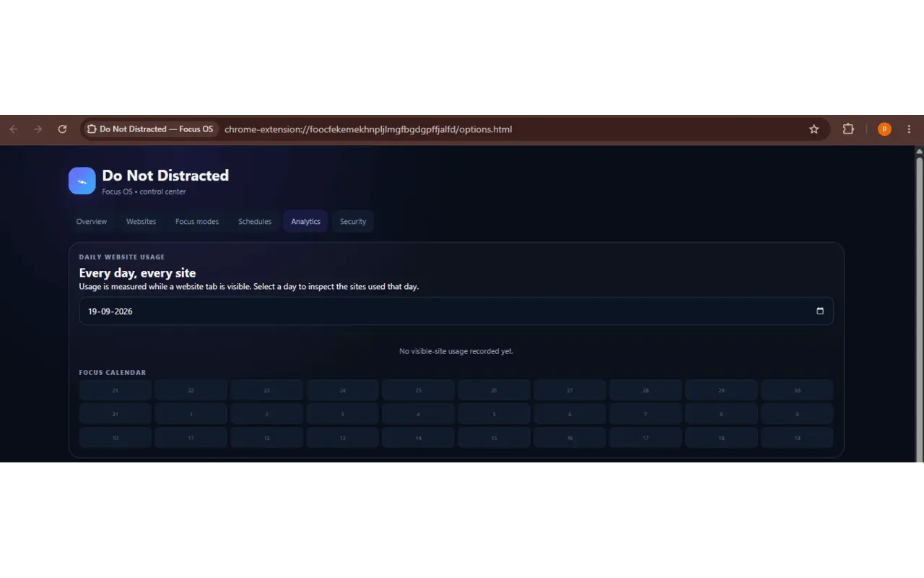
Task: Open the Websites tab
Action: [x=141, y=222]
